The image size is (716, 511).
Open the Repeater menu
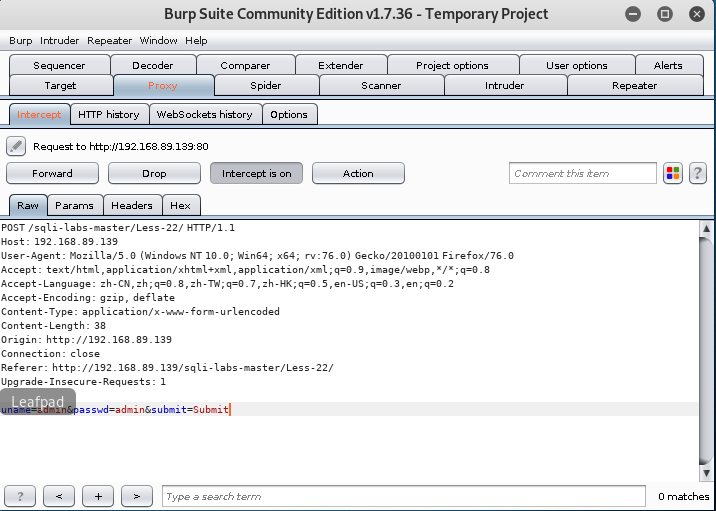point(109,41)
